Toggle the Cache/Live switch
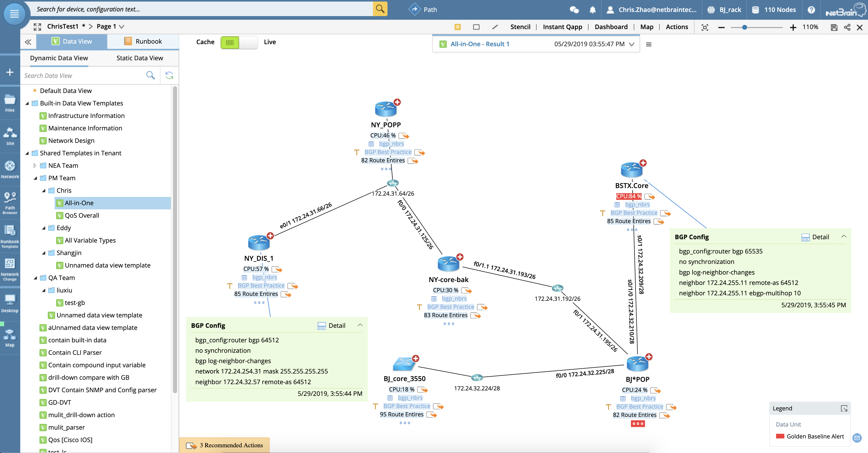This screenshot has width=868, height=453. [239, 43]
